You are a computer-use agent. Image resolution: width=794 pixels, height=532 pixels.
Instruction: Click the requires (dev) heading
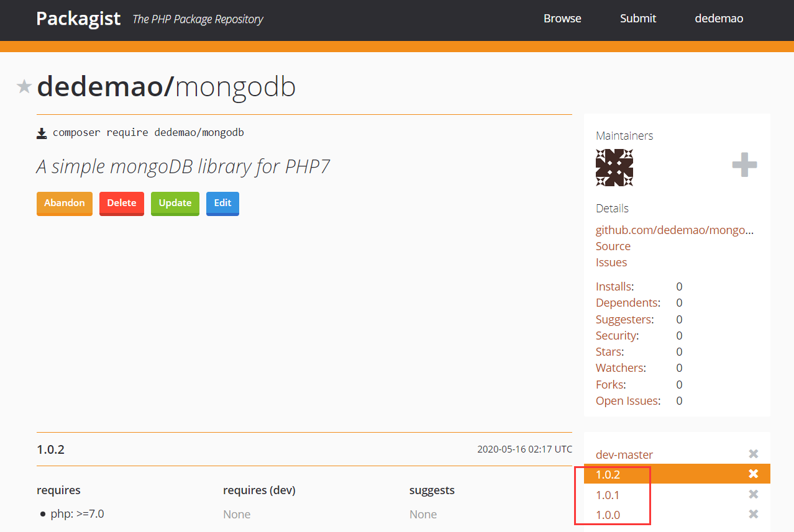(259, 490)
